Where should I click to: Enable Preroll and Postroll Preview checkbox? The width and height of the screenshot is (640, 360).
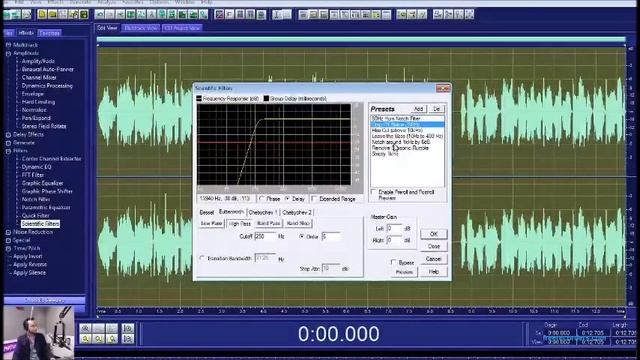coord(373,192)
